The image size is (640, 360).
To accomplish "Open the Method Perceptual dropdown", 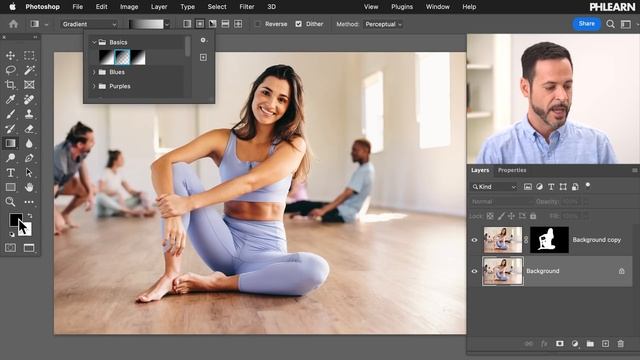I will tap(383, 24).
